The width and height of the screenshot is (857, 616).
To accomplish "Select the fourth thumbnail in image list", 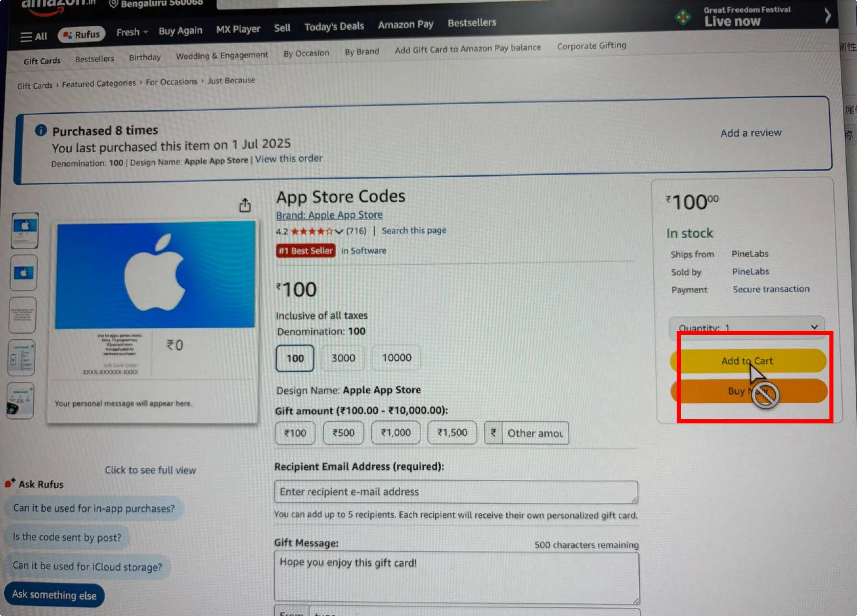I will [x=22, y=357].
